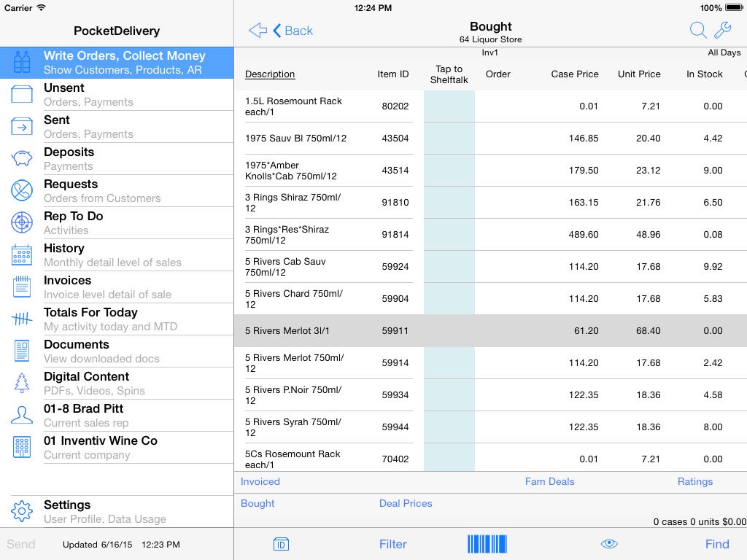Screen dimensions: 747x560
Task: Open the Sent arrow-box icon
Action: 22,127
